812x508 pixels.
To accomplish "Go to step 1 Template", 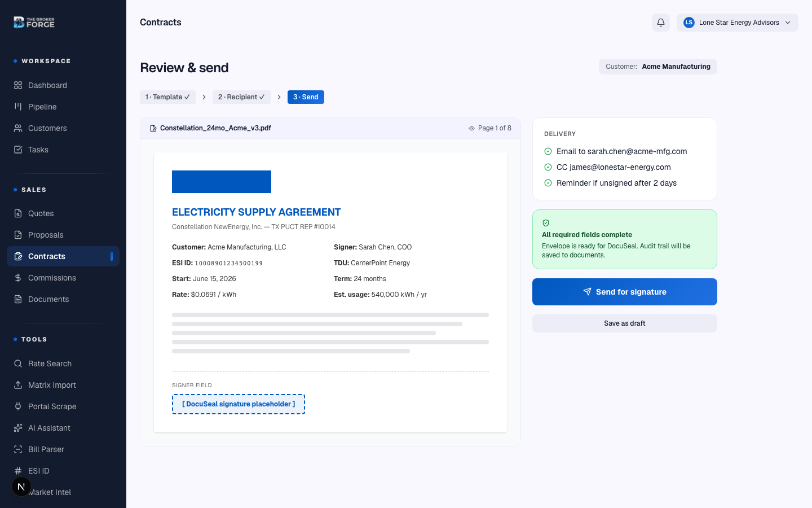I will [x=167, y=97].
